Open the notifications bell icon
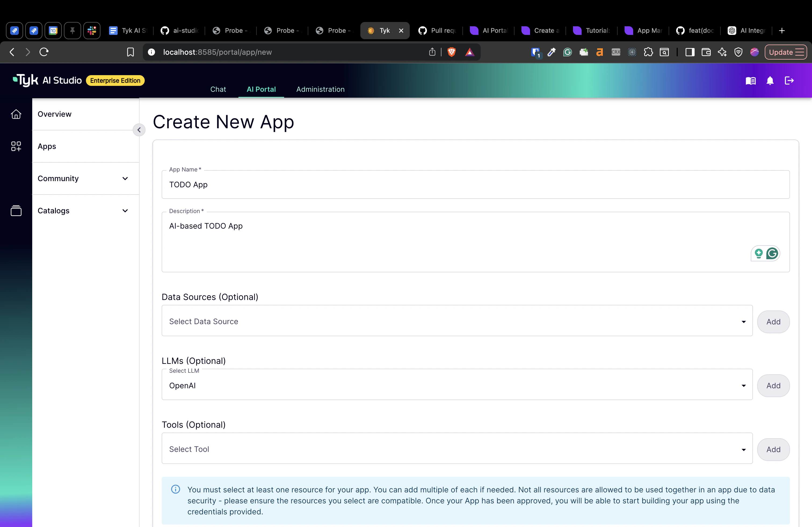The image size is (812, 527). 770,81
